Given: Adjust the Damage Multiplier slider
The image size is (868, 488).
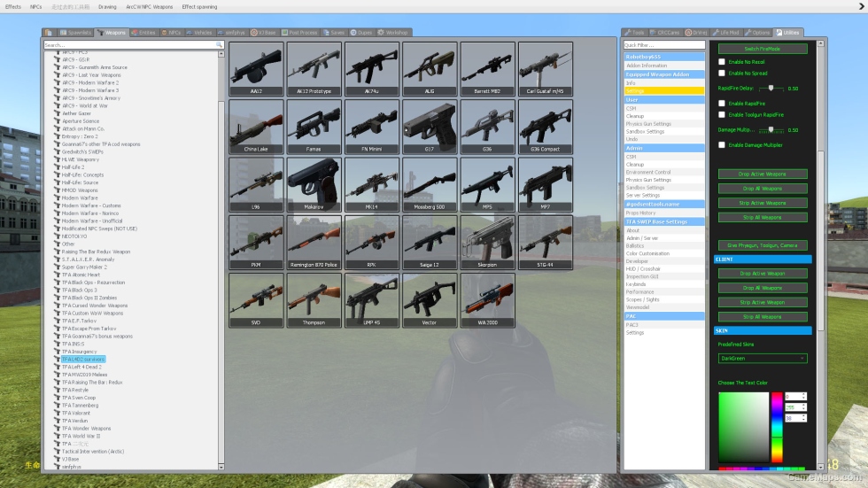Looking at the screenshot, I should click(x=771, y=129).
